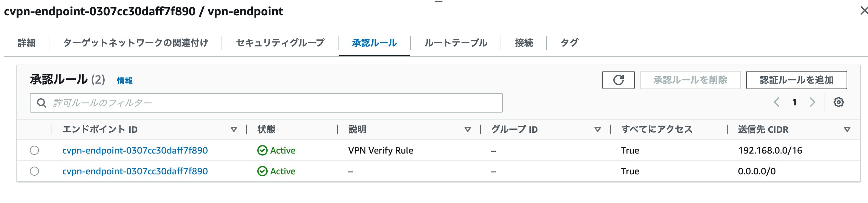
Task: Click the Active status check icon on the second rule
Action: pyautogui.click(x=262, y=171)
